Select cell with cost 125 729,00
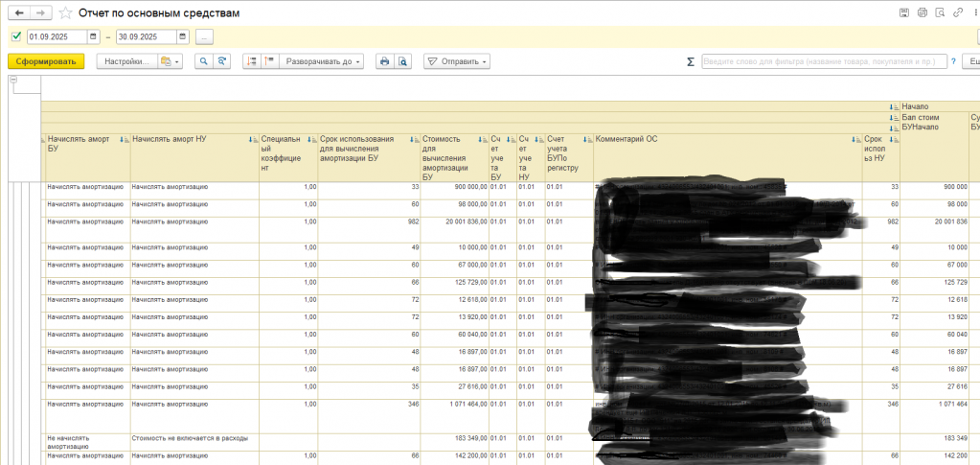This screenshot has width=980, height=465. pos(454,286)
